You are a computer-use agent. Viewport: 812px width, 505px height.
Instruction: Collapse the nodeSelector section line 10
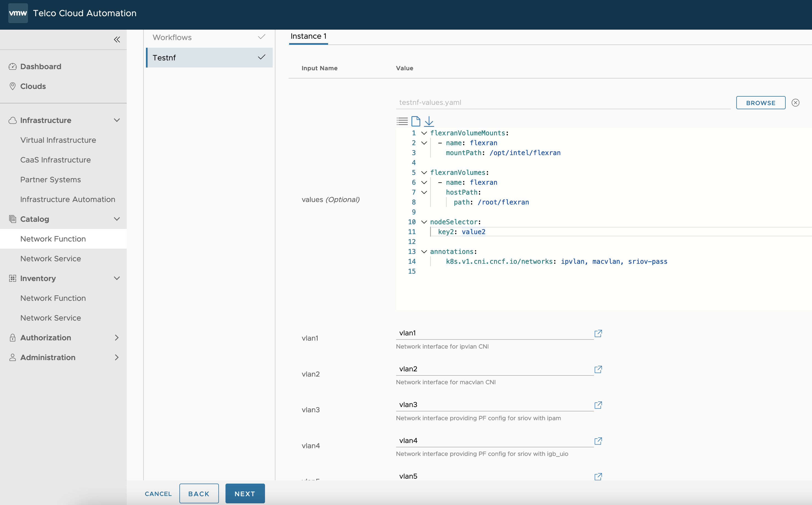tap(422, 222)
